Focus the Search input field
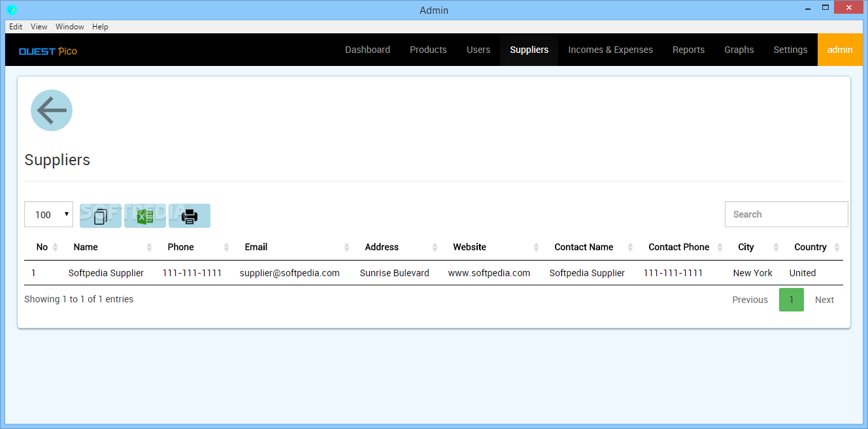The image size is (868, 429). tap(786, 214)
